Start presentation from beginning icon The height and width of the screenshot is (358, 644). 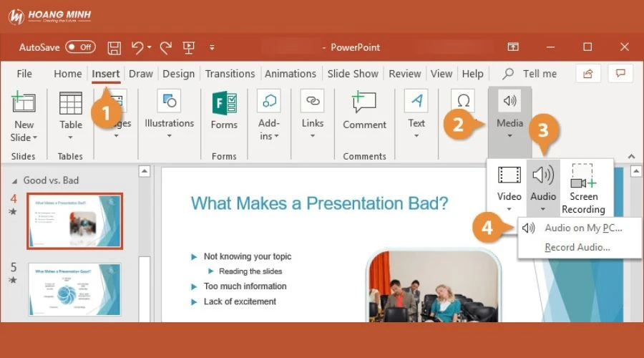189,47
